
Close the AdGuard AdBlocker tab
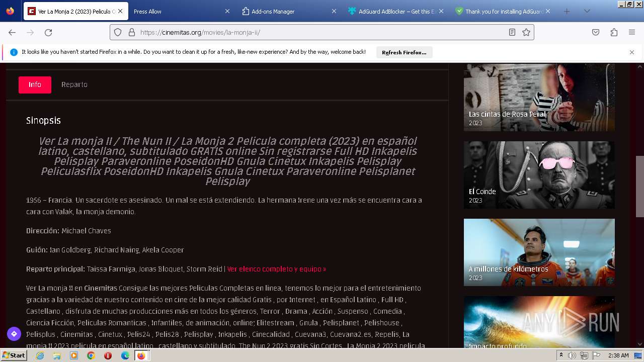[441, 11]
